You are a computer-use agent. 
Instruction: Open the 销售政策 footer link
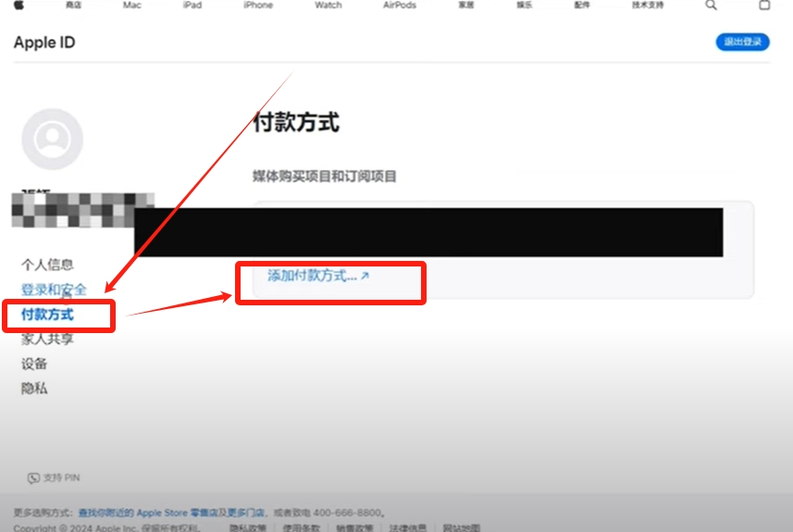click(354, 528)
